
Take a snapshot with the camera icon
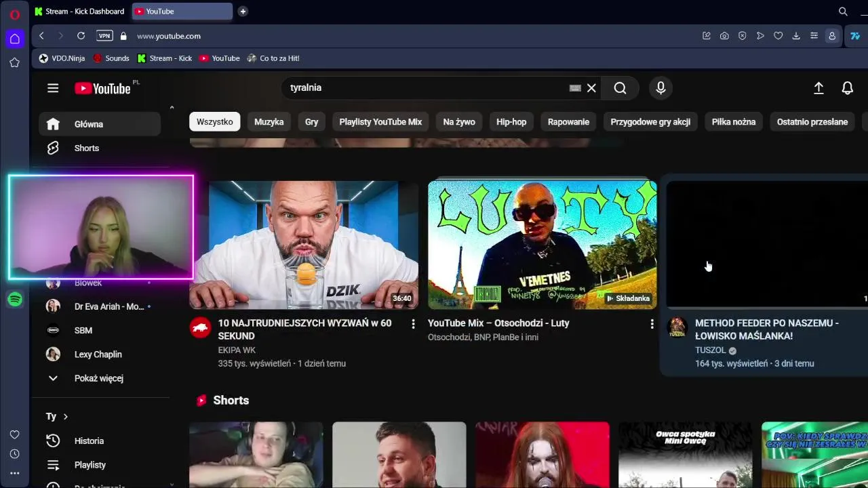[x=724, y=36]
